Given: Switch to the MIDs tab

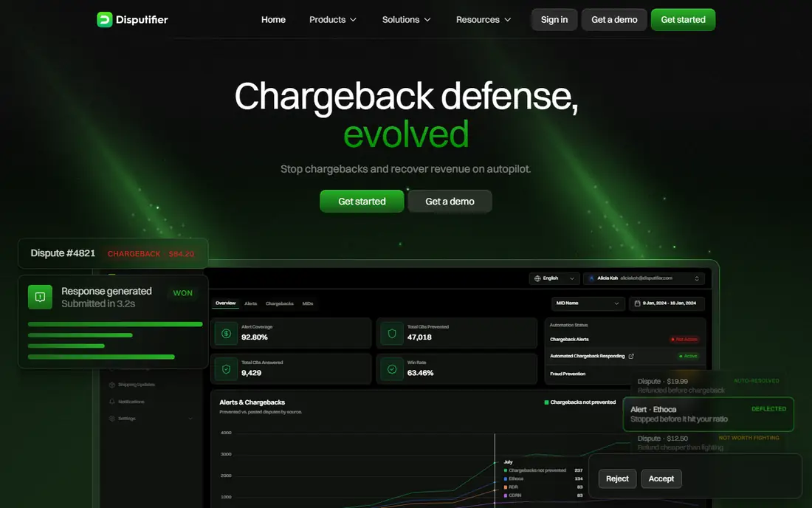Looking at the screenshot, I should coord(308,304).
